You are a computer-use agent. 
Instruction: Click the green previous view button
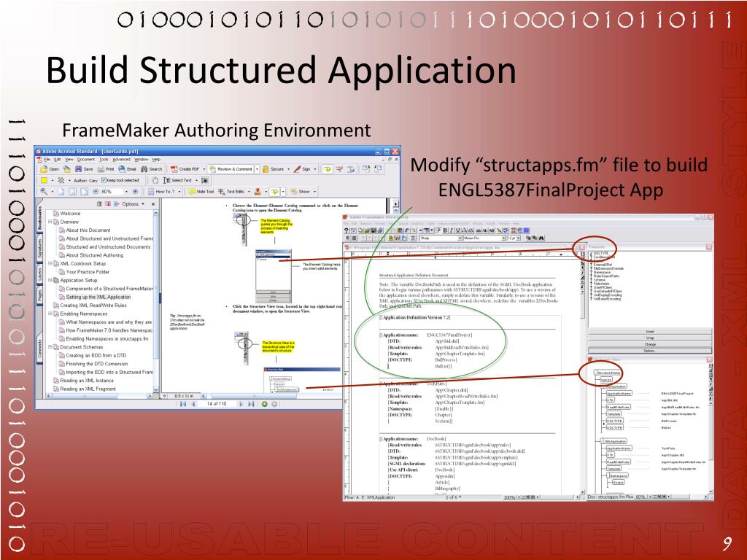265,404
